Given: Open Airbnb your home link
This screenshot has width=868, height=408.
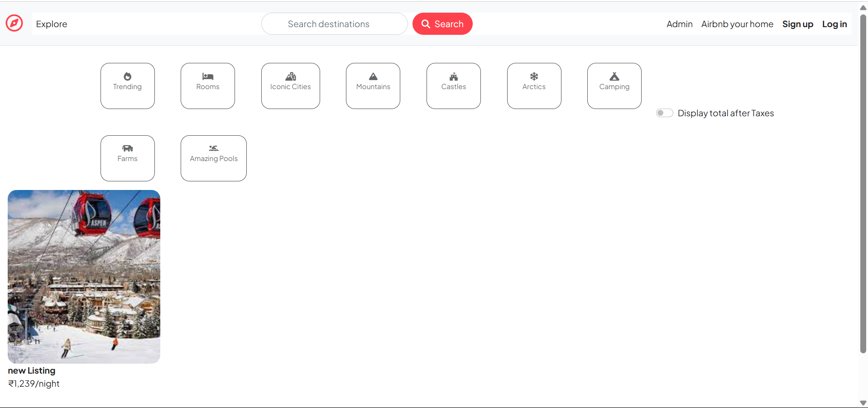Looking at the screenshot, I should click(x=737, y=24).
